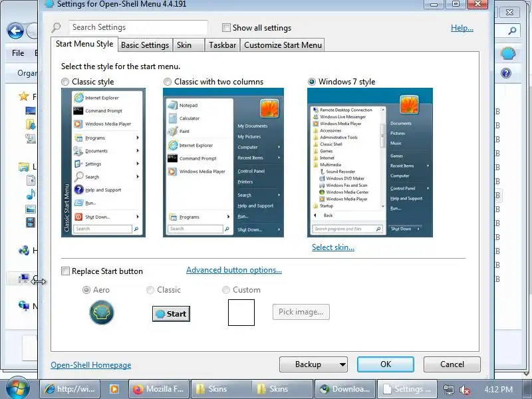Image resolution: width=532 pixels, height=399 pixels.
Task: Open the File menu in Explorer window
Action: pyautogui.click(x=18, y=53)
